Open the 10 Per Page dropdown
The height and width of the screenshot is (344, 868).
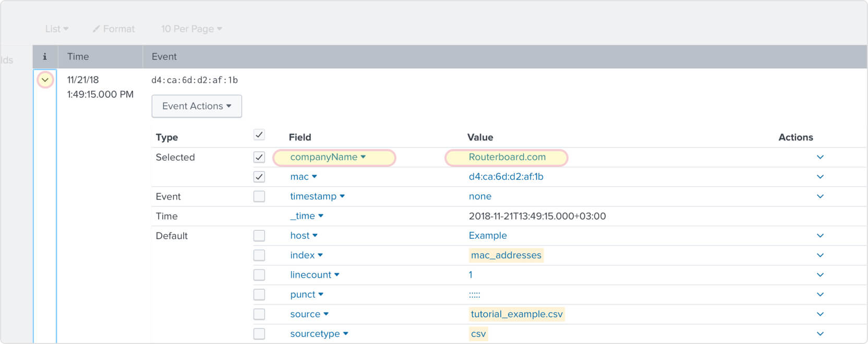[191, 29]
